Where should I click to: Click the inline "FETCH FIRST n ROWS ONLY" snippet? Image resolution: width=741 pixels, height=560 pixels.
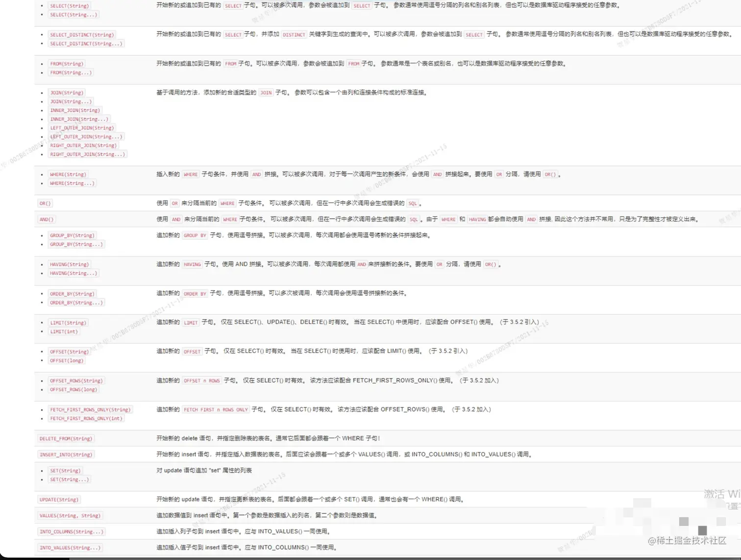216,410
